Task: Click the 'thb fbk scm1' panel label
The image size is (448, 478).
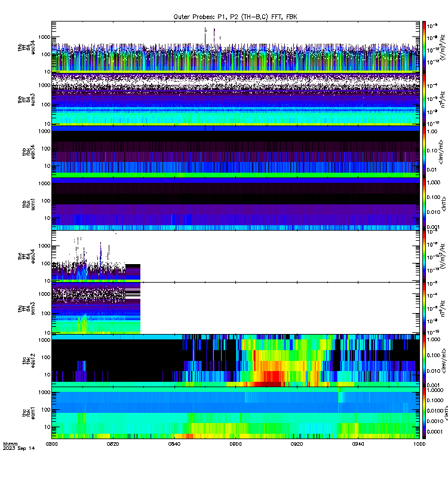Action: tap(29, 204)
